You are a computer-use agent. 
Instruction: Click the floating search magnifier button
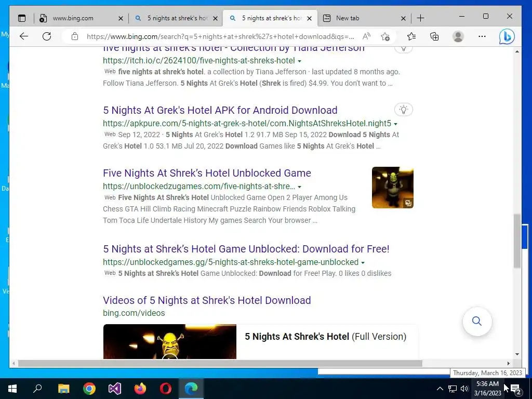pos(477,321)
